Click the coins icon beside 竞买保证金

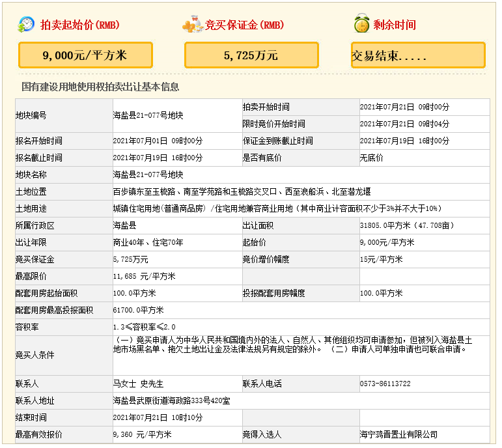[193, 25]
